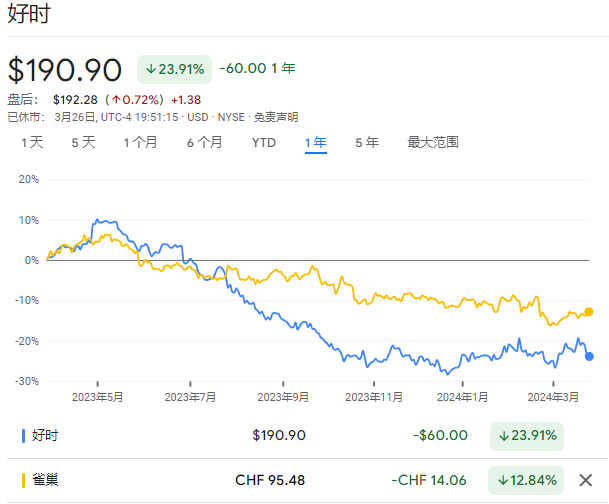Click the CHF 95.48 price value

(270, 480)
